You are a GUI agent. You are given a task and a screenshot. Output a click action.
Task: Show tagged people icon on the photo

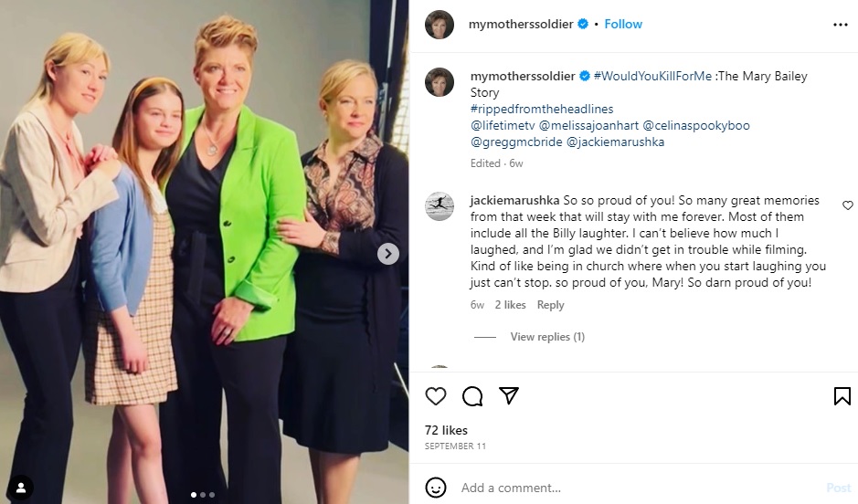click(20, 488)
